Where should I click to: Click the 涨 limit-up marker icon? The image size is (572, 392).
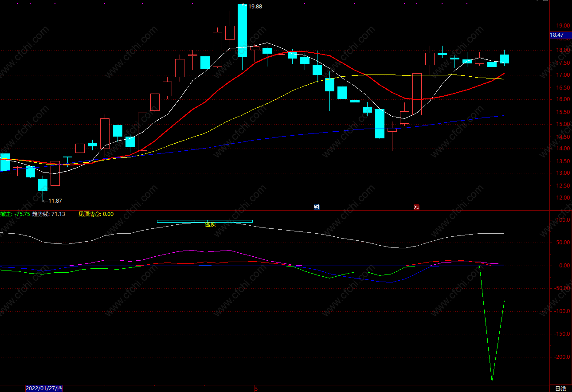point(416,207)
